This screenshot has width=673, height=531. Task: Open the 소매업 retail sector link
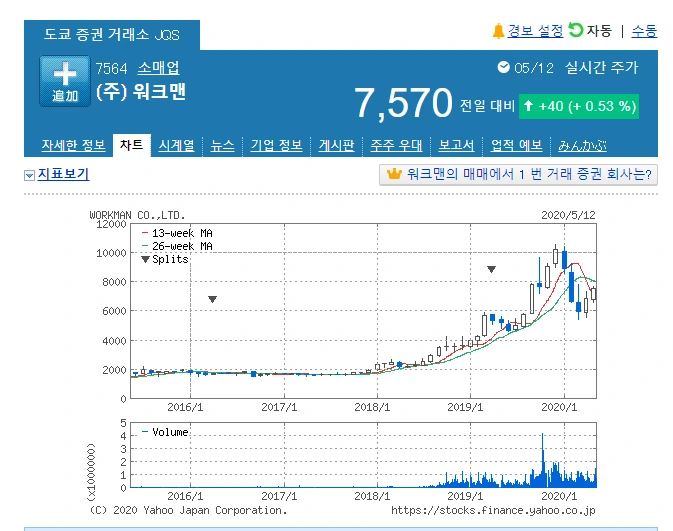click(158, 68)
